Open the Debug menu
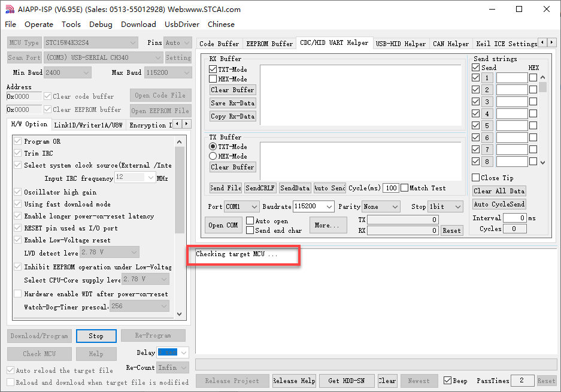The image size is (561, 392). pos(101,25)
